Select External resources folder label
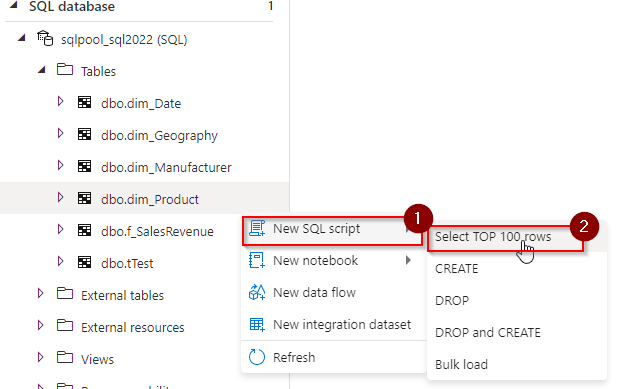 (133, 327)
